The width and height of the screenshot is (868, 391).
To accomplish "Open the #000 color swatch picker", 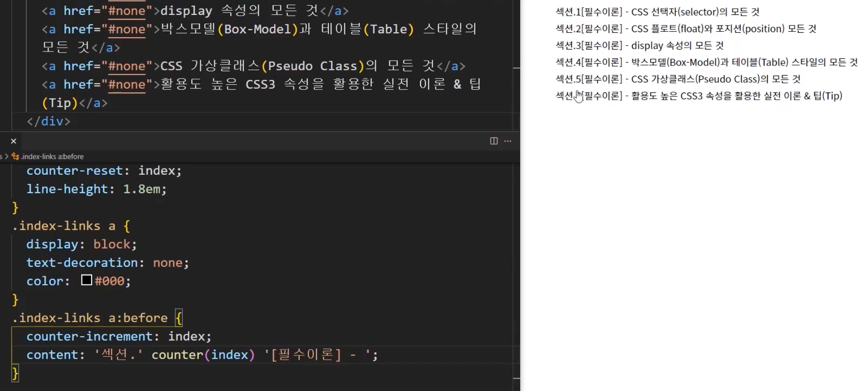I will coord(87,280).
